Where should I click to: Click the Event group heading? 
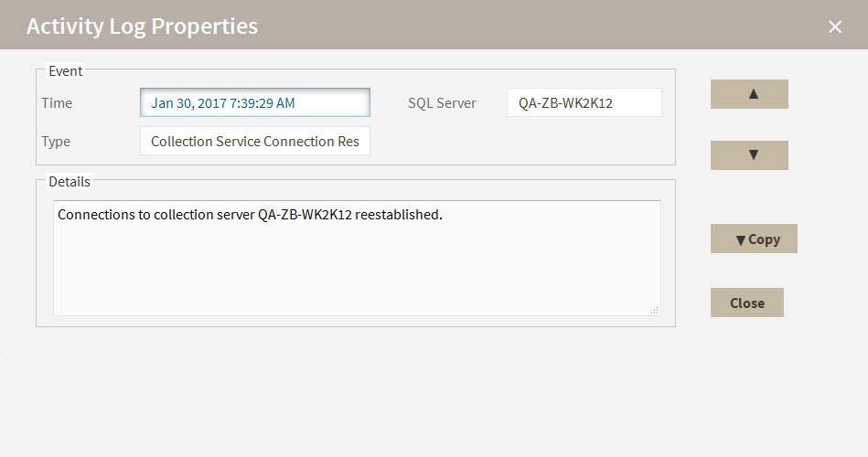[x=65, y=71]
